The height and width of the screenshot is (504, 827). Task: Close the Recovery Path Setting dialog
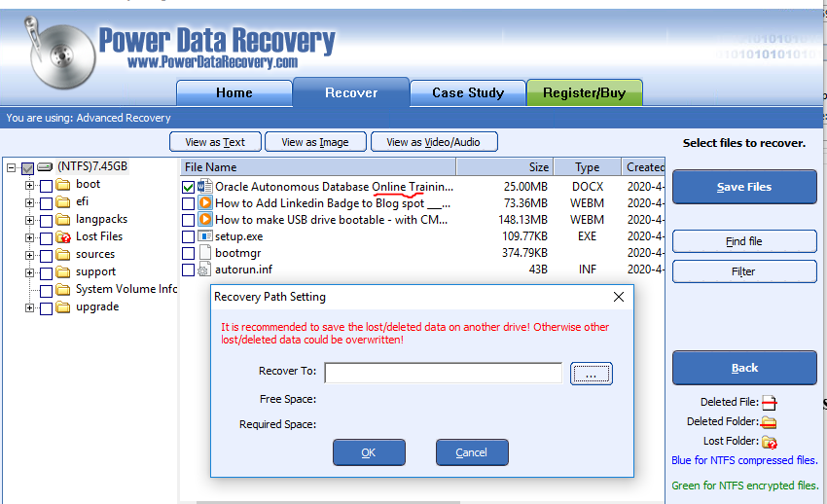click(x=619, y=297)
